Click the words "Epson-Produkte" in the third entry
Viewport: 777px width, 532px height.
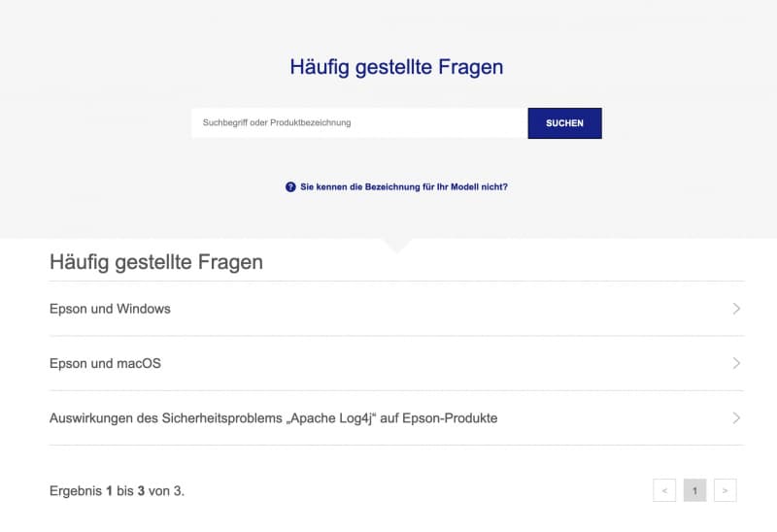[x=450, y=418]
